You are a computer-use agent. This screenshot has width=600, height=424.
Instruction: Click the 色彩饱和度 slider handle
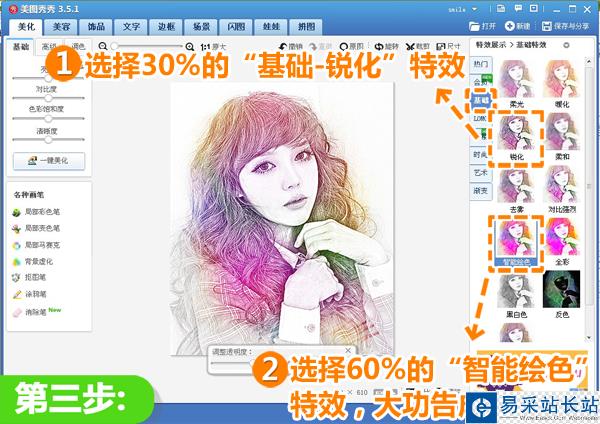(48, 118)
